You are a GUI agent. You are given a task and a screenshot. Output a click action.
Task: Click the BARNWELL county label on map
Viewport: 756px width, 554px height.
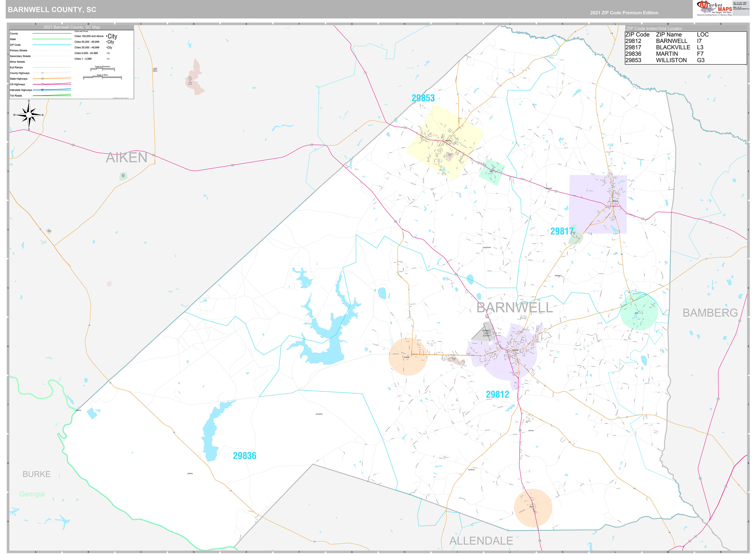[514, 307]
